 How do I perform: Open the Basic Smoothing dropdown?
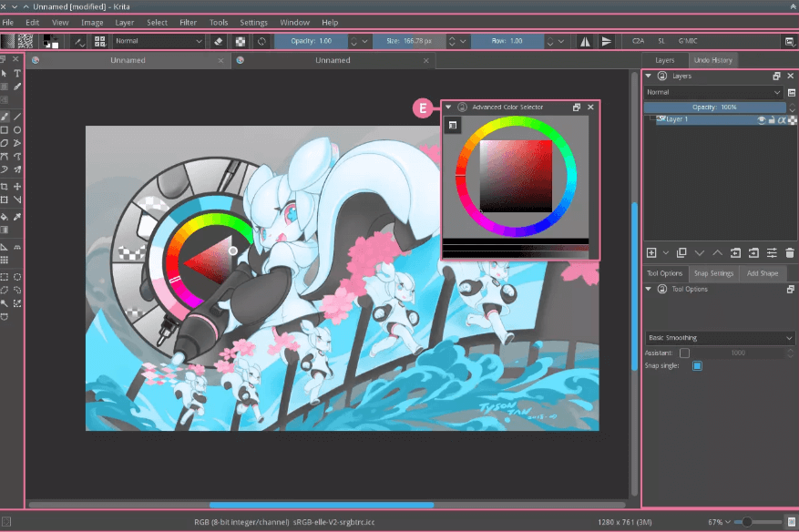pos(720,337)
